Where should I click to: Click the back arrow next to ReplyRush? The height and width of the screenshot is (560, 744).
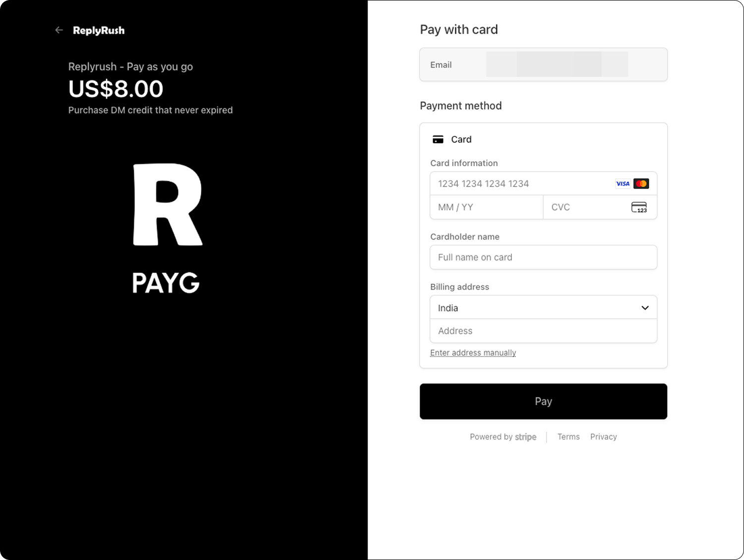pos(59,30)
